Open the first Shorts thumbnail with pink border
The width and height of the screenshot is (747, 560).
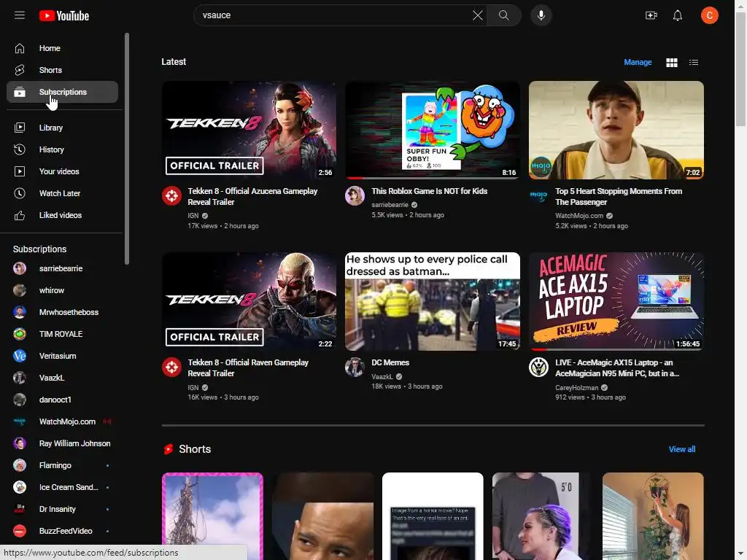click(212, 516)
